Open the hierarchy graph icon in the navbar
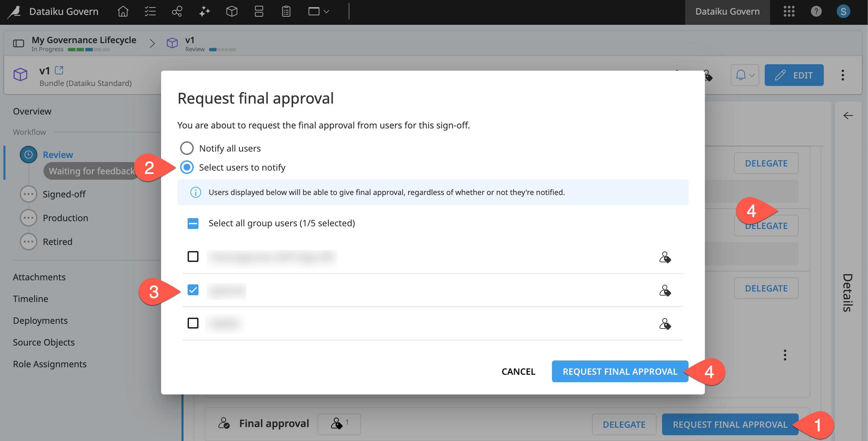The width and height of the screenshot is (868, 441). click(x=177, y=12)
